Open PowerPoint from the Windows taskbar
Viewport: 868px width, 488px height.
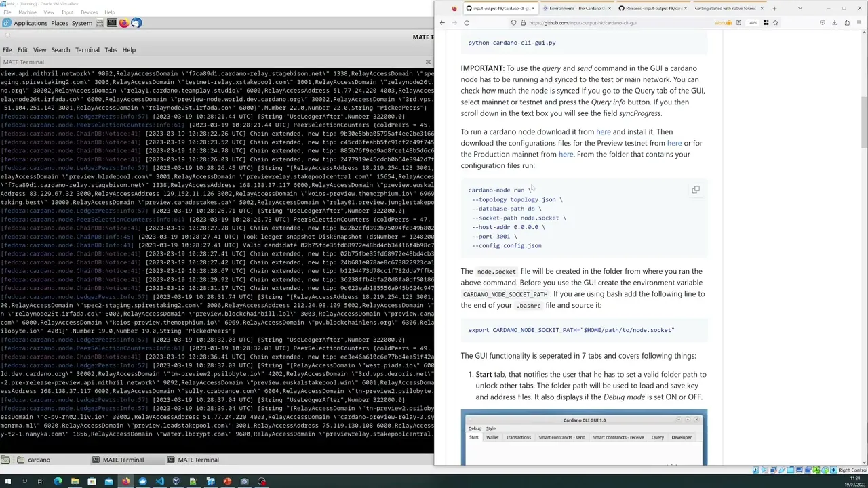pos(226,482)
